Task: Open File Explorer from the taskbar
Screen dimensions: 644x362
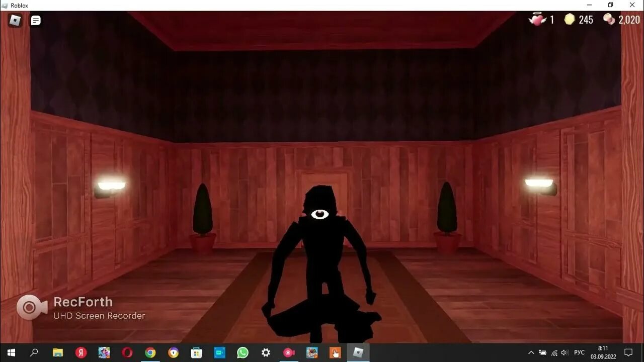Action: (x=58, y=352)
